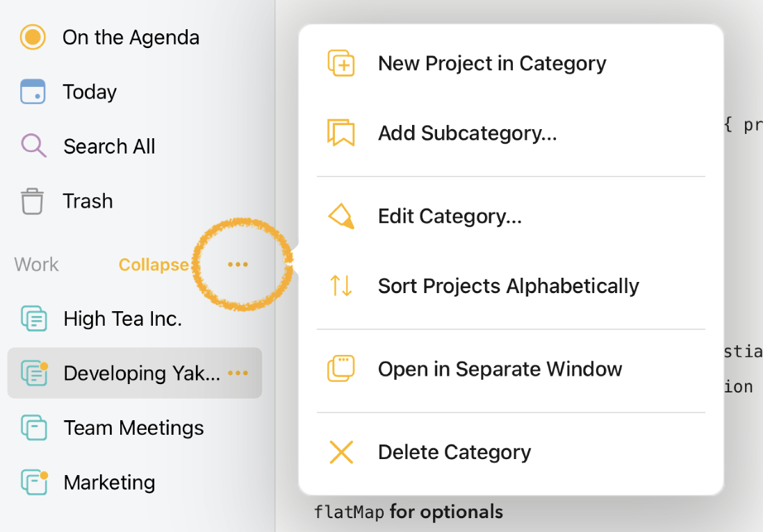Open the Developing Yak project three-dot menu
Screen dimensions: 763x532
coord(238,373)
